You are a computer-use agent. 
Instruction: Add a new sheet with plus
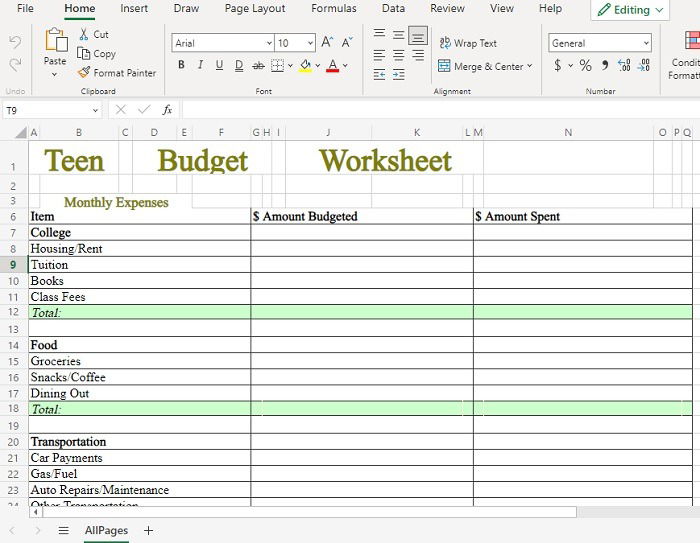tap(149, 530)
